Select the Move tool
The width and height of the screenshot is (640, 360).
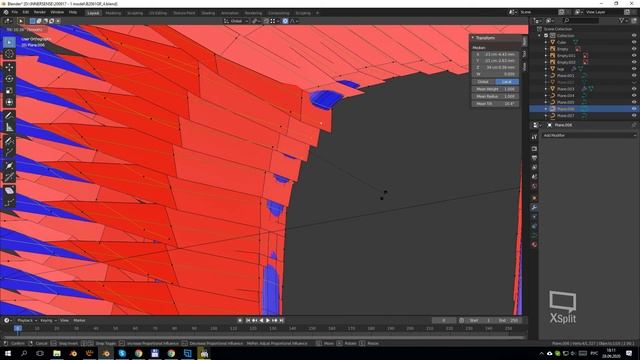pyautogui.click(x=9, y=67)
